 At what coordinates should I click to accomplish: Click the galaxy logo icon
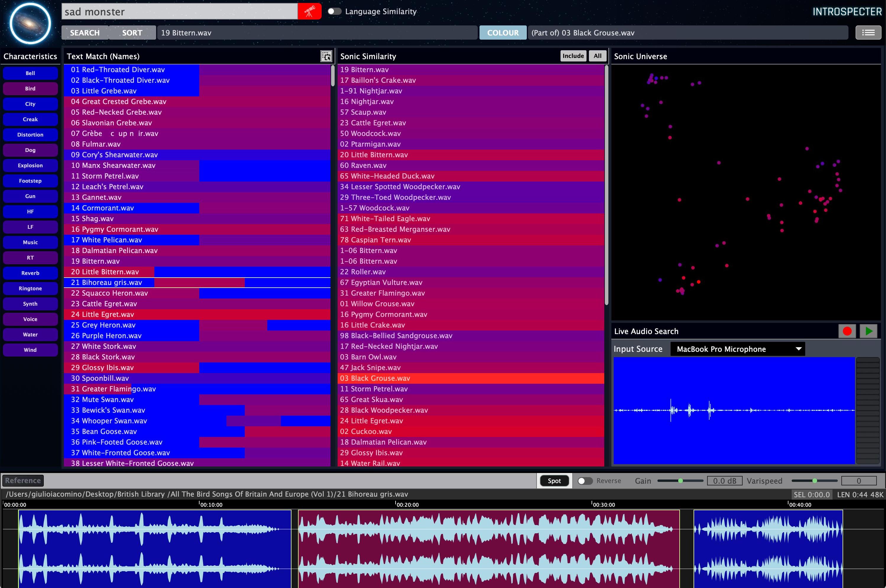(30, 23)
